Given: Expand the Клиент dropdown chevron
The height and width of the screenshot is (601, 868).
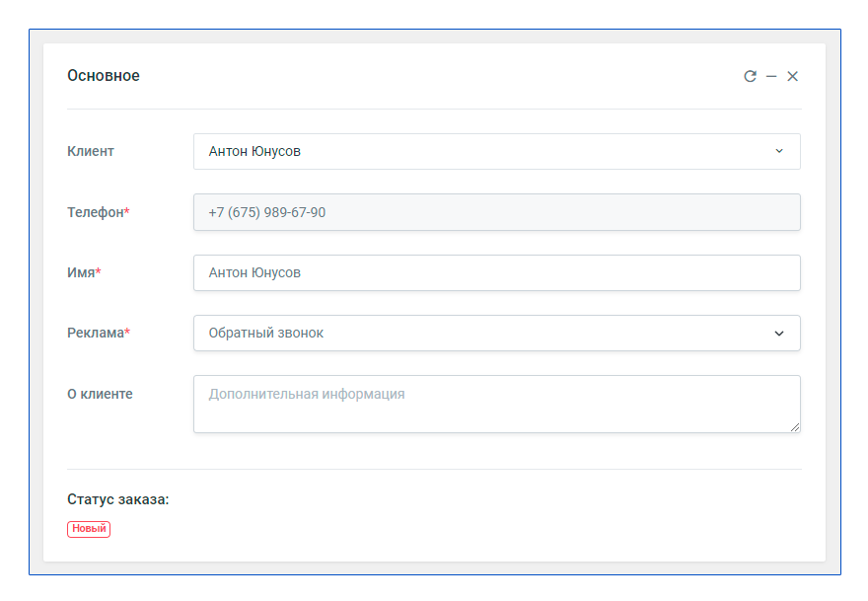Looking at the screenshot, I should (x=778, y=151).
